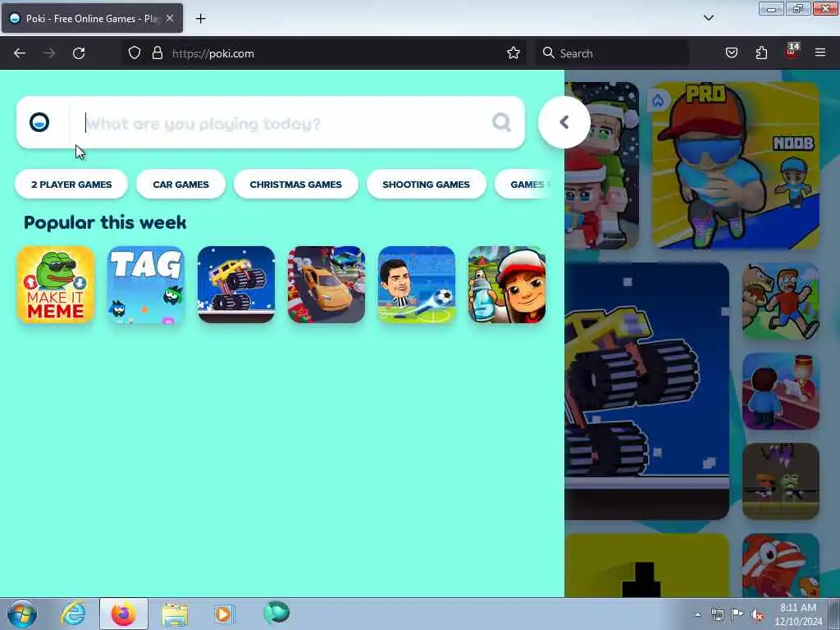Open the Car Games category
Screen dimensions: 840x630
click(181, 185)
